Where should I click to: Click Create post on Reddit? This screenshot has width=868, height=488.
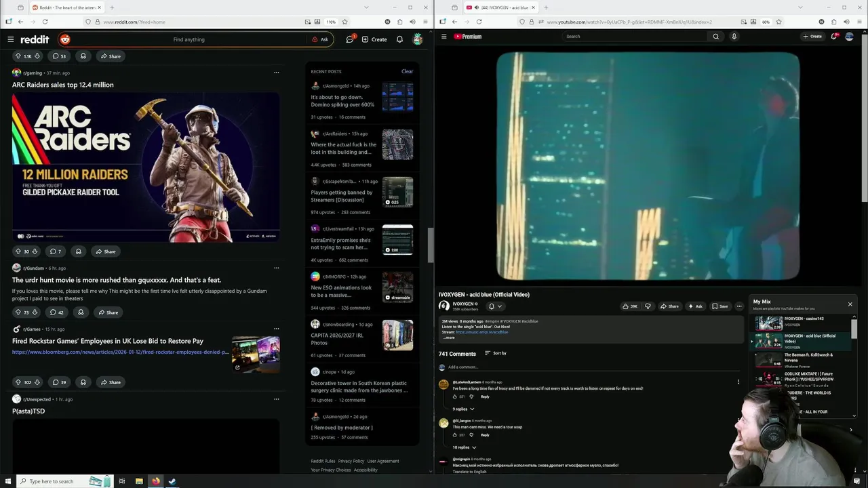pos(374,39)
